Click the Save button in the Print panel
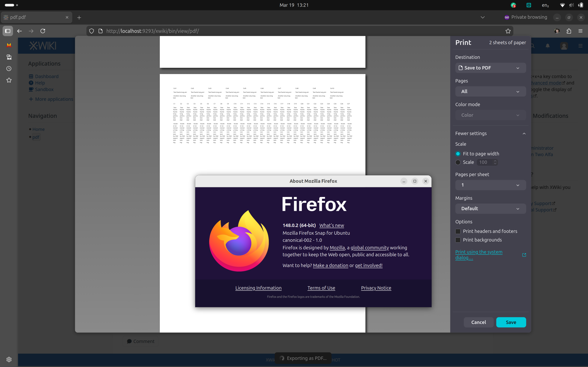 pos(511,322)
